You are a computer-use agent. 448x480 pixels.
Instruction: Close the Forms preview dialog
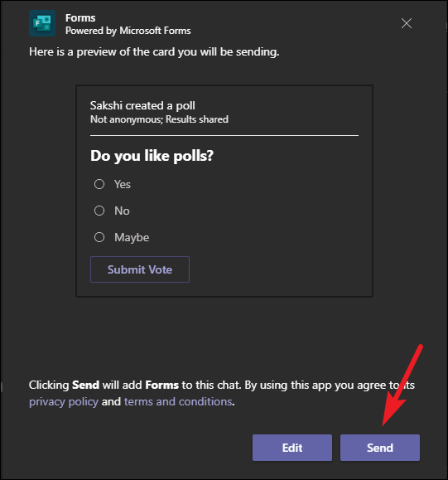point(407,23)
